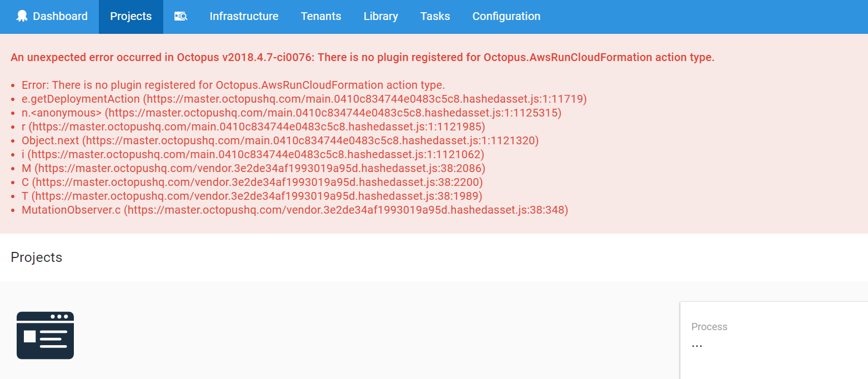Open the Library section

(x=380, y=16)
